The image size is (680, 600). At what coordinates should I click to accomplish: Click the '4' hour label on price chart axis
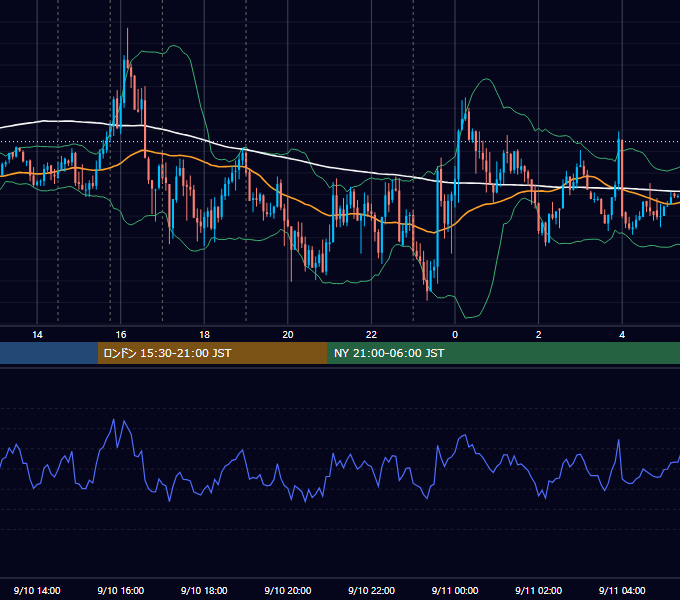(x=622, y=335)
